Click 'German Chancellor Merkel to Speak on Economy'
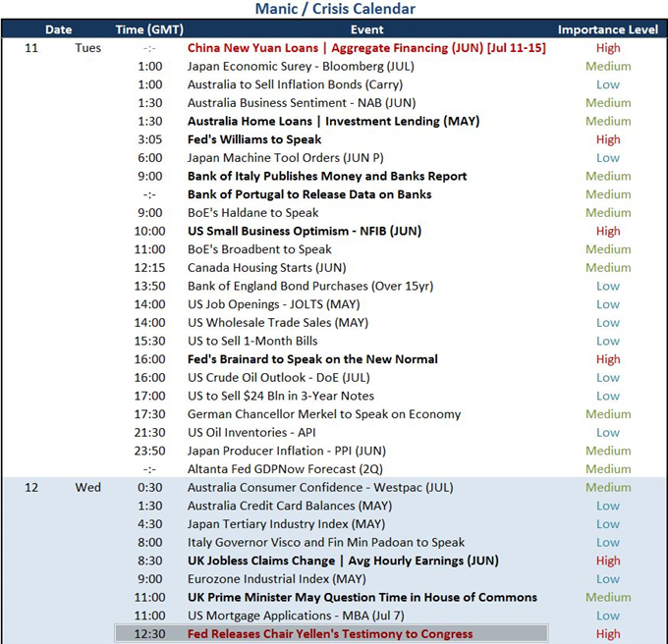 [324, 414]
